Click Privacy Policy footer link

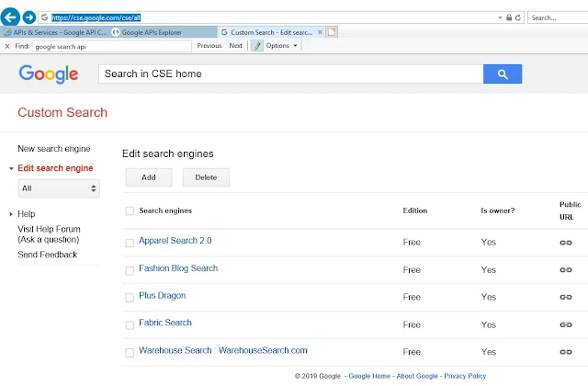click(x=465, y=376)
